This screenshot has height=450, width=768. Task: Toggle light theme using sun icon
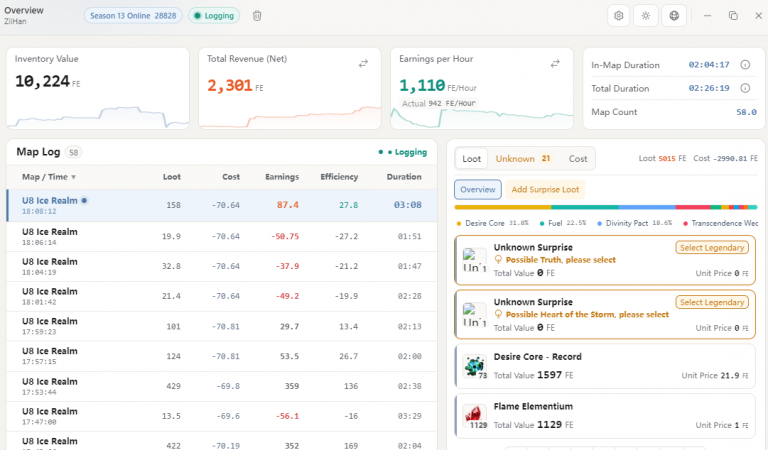646,16
